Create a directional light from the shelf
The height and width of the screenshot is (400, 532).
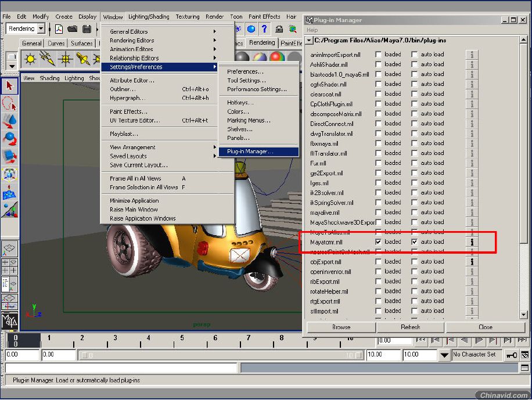coord(48,59)
